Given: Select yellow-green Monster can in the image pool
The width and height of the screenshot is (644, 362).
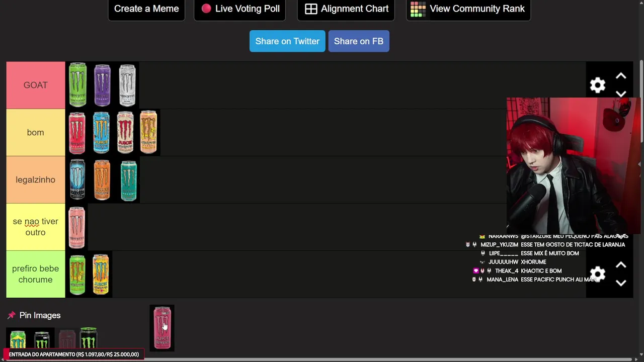Looking at the screenshot, I should (18, 339).
